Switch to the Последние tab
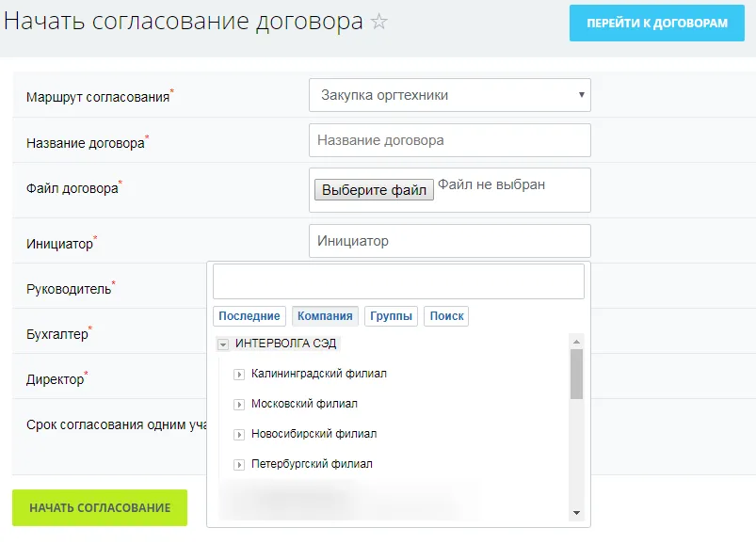The width and height of the screenshot is (756, 544). (249, 315)
